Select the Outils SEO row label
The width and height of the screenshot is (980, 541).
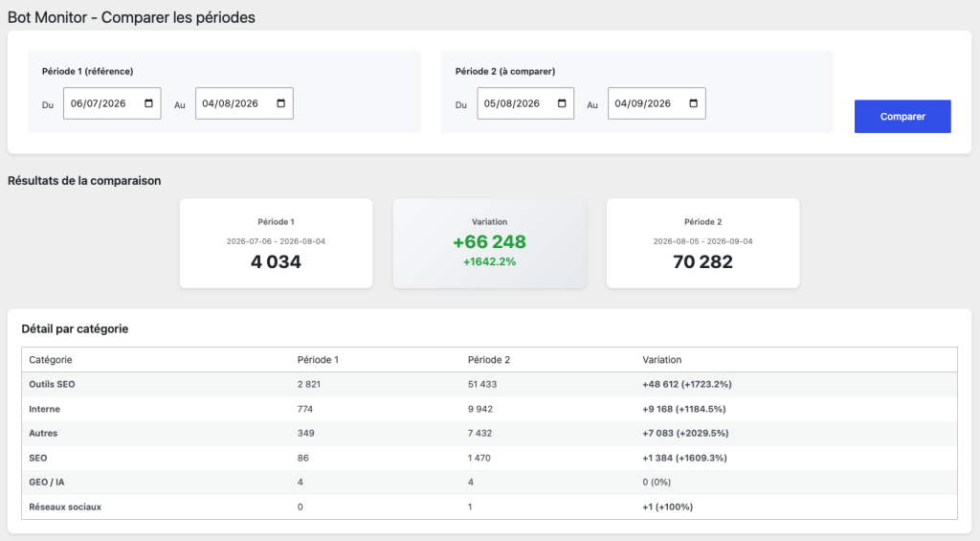tap(52, 384)
